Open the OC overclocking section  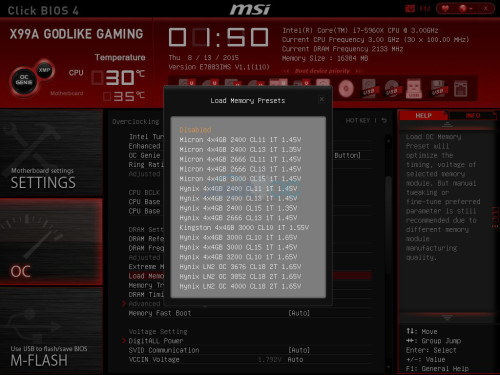(51, 242)
